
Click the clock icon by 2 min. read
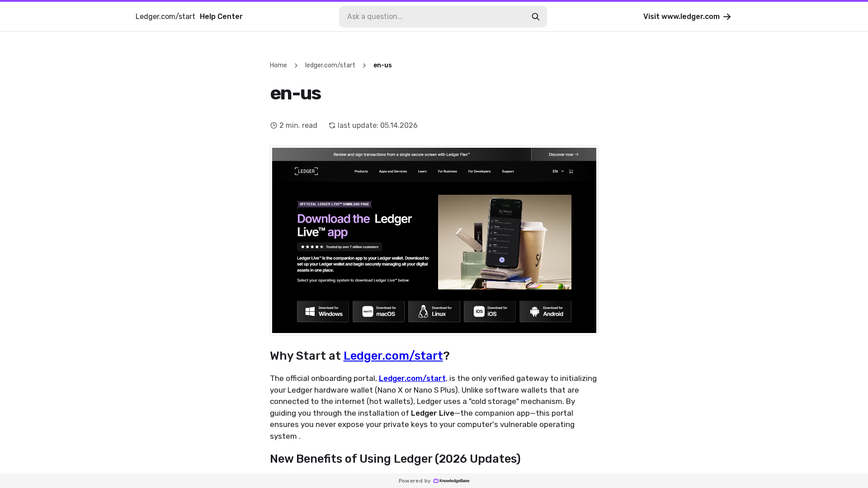click(x=274, y=126)
